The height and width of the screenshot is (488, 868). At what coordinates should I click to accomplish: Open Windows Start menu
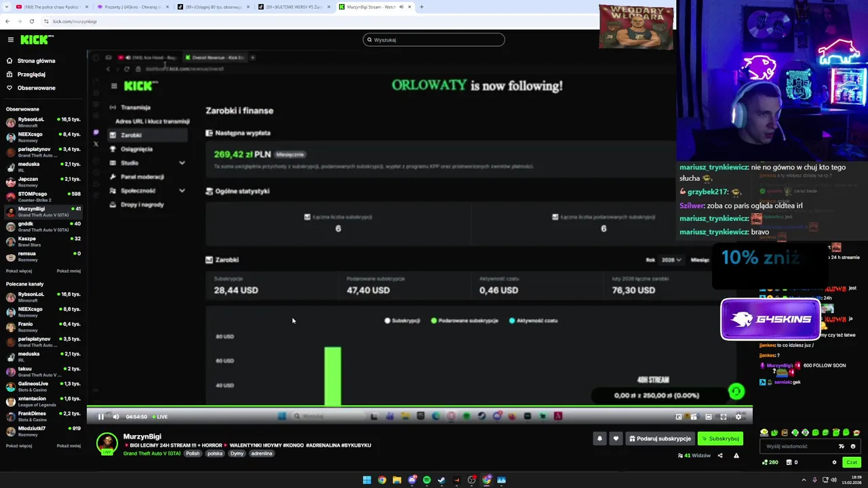[367, 480]
